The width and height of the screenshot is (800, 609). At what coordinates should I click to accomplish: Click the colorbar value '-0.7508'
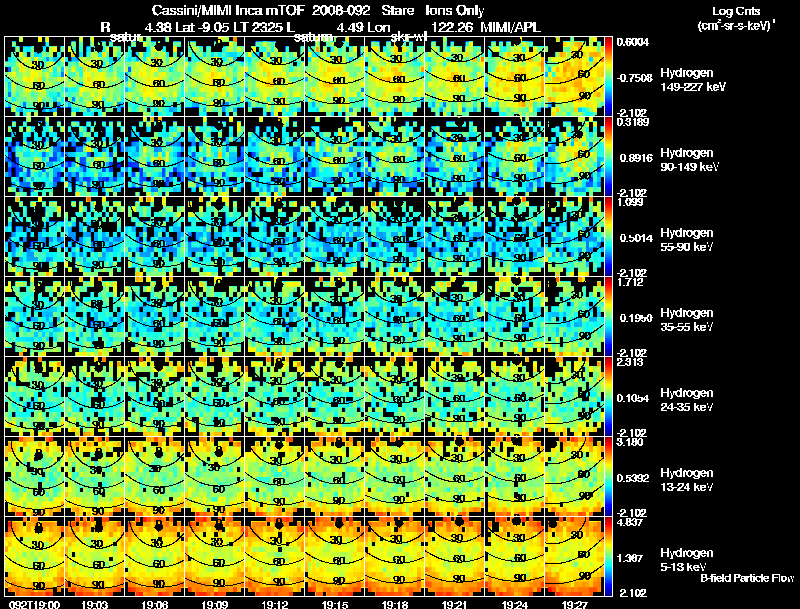coord(635,78)
